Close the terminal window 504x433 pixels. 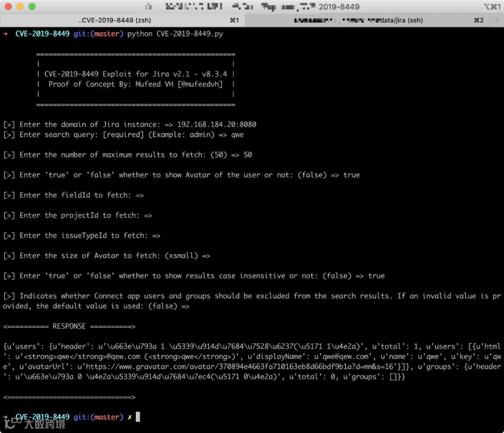point(8,7)
